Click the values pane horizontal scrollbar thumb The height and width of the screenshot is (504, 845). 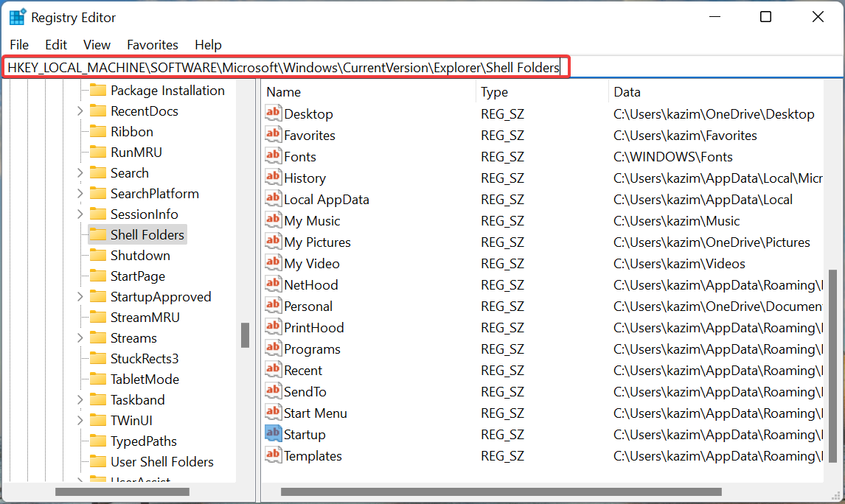click(501, 491)
